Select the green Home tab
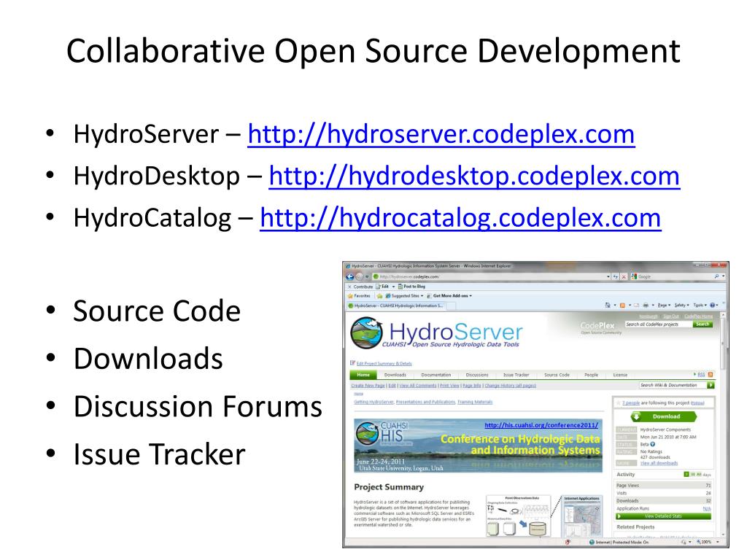Image resolution: width=747 pixels, height=560 pixels. pyautogui.click(x=363, y=375)
